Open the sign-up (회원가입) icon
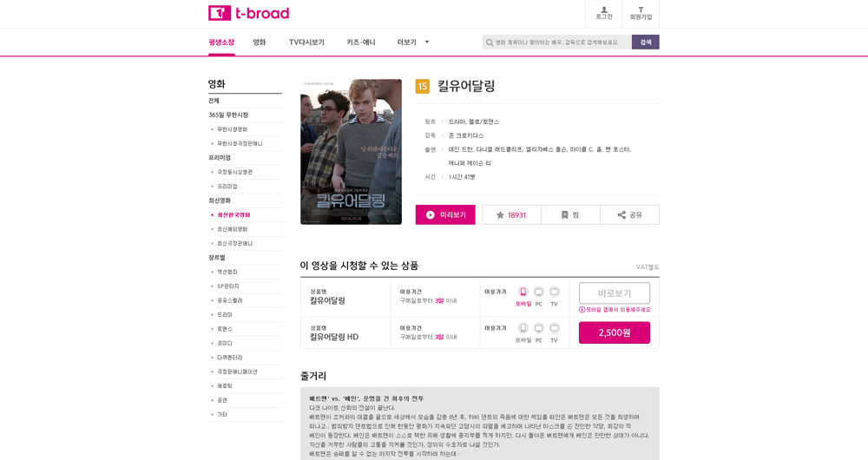Viewport: 868px width, 460px height. 641,13
